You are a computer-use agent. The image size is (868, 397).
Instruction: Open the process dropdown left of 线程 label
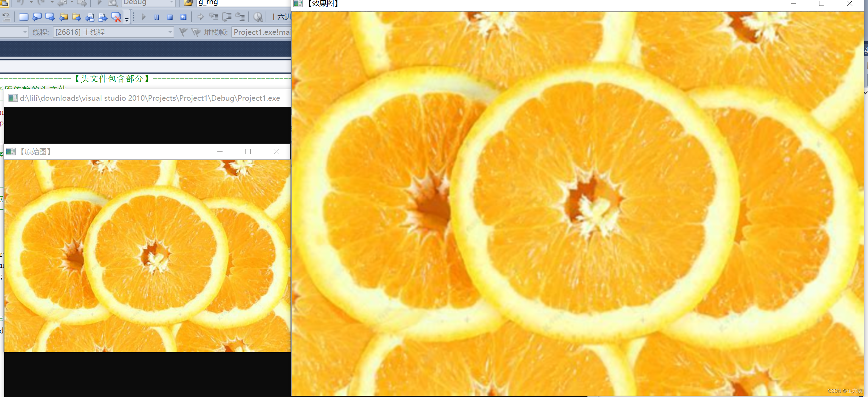[14, 32]
